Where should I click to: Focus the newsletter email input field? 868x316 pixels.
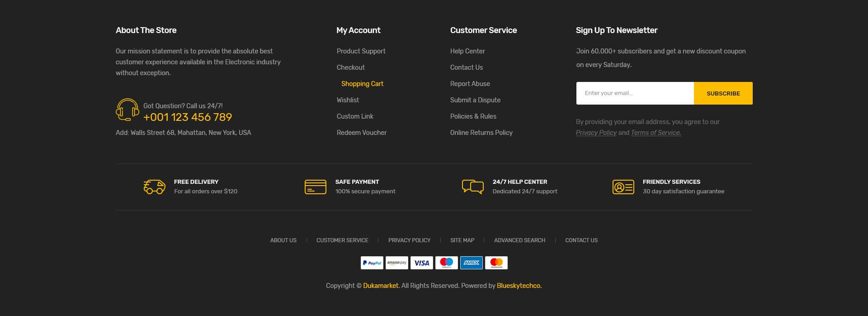(x=634, y=93)
